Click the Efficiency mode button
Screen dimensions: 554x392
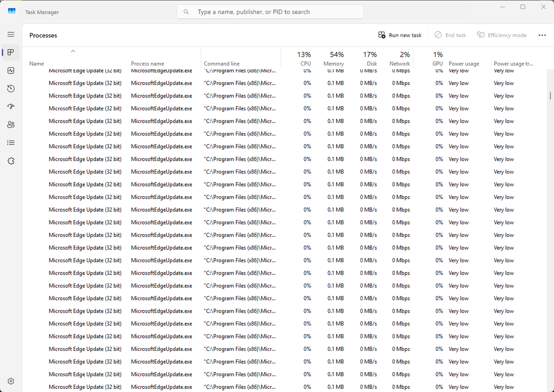(501, 35)
